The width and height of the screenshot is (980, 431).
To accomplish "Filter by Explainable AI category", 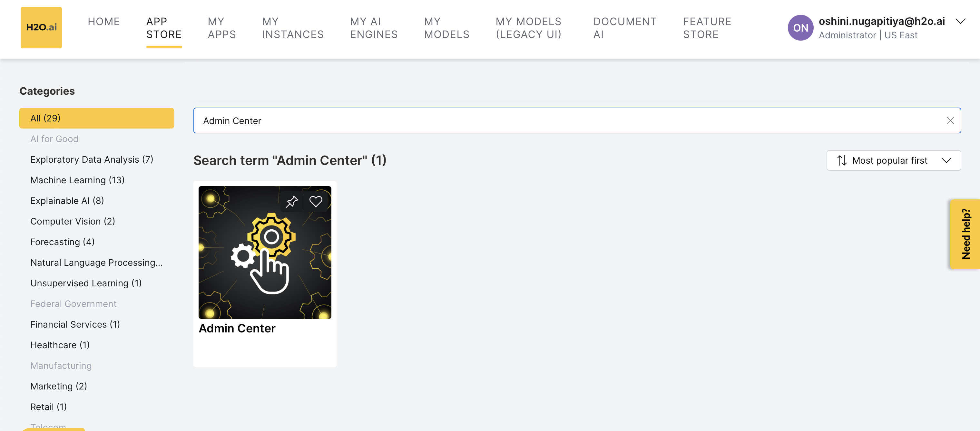I will coord(67,200).
